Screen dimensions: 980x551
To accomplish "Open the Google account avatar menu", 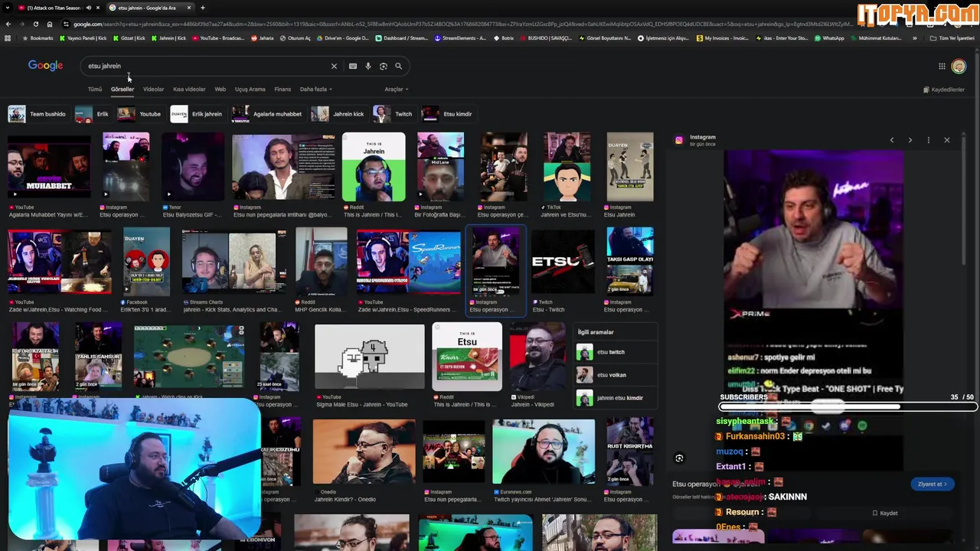I will coord(959,67).
